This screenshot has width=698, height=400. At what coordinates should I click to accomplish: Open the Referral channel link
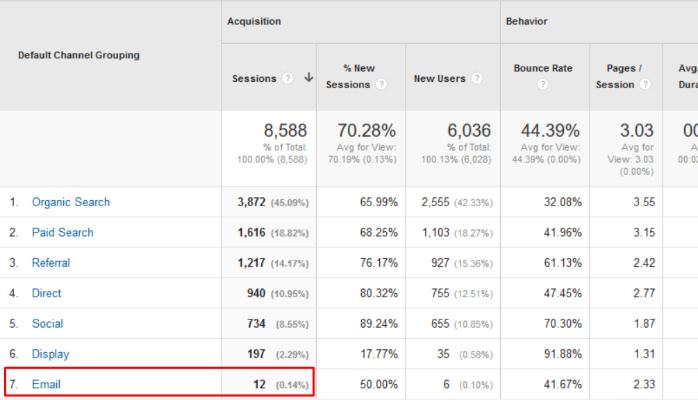[x=51, y=263]
